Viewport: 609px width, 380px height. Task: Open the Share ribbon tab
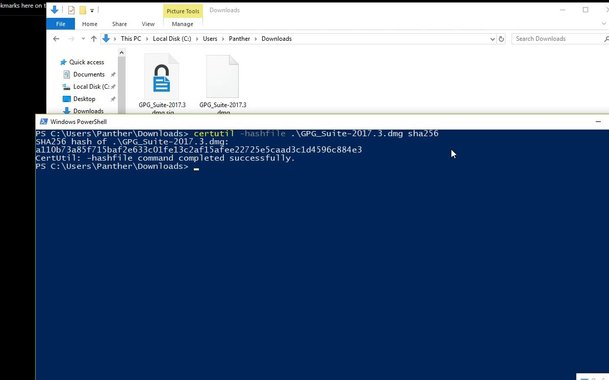click(x=119, y=24)
